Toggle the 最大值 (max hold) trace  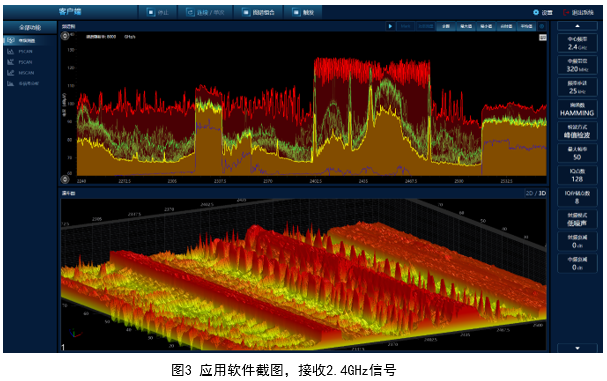pyautogui.click(x=466, y=26)
